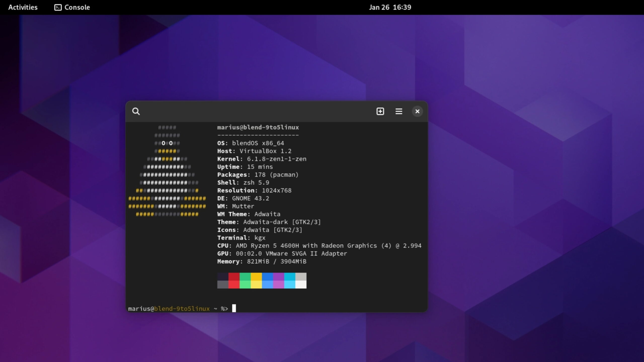Click the 'WM: Mutter' line
644x362 pixels.
236,206
